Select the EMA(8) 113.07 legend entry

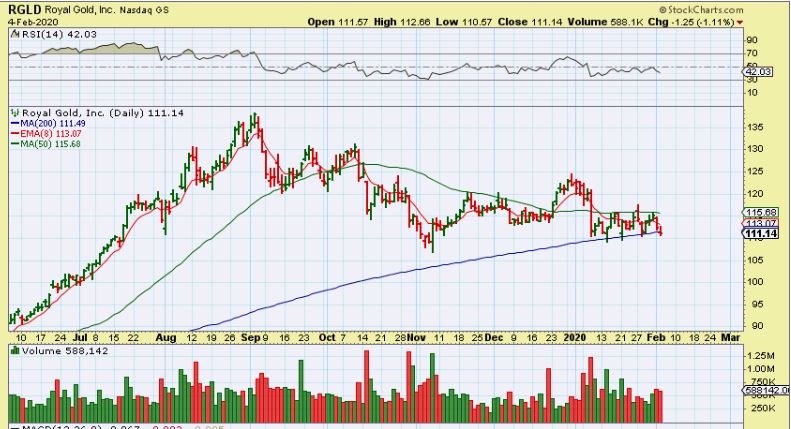pos(46,134)
